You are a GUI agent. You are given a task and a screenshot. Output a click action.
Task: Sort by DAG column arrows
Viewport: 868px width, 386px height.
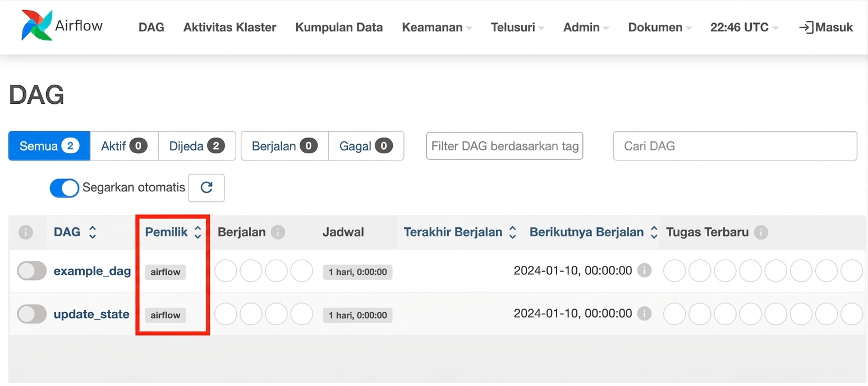(x=93, y=232)
